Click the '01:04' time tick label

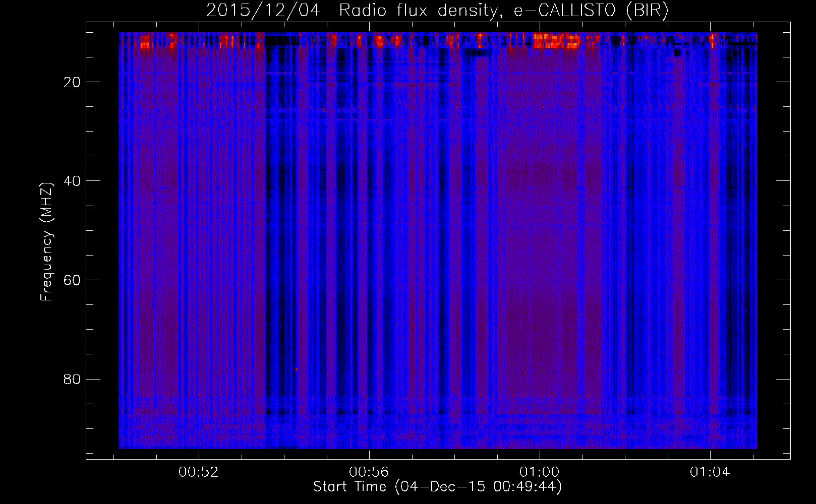(710, 472)
